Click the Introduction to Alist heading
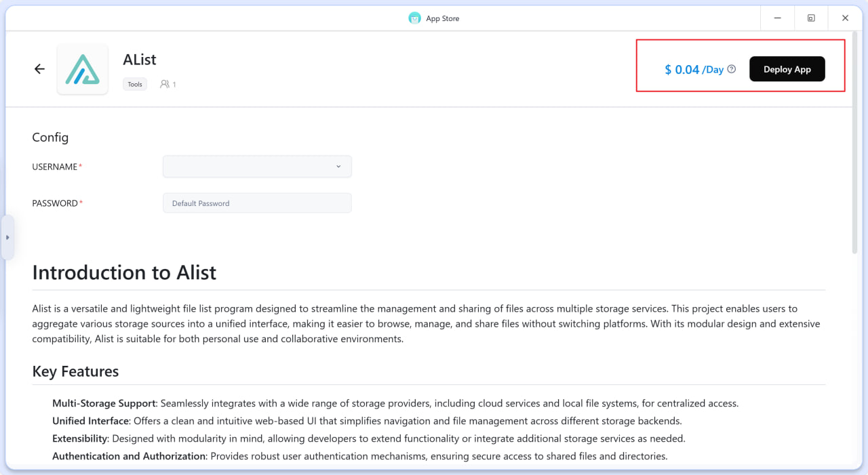 click(124, 272)
